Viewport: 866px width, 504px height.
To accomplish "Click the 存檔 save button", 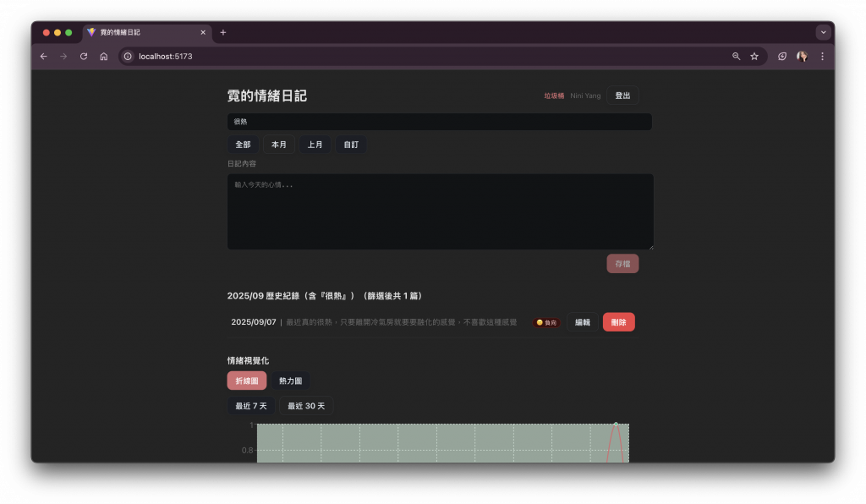I will (x=622, y=264).
